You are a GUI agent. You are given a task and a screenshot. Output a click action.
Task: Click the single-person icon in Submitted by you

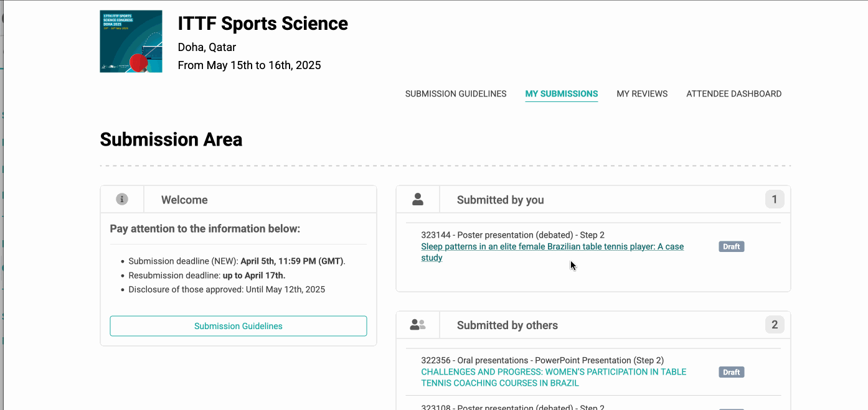(x=418, y=199)
